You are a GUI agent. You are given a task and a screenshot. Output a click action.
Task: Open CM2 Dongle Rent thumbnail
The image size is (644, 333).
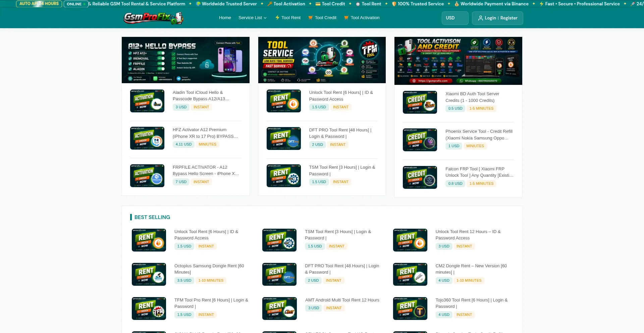click(x=410, y=274)
